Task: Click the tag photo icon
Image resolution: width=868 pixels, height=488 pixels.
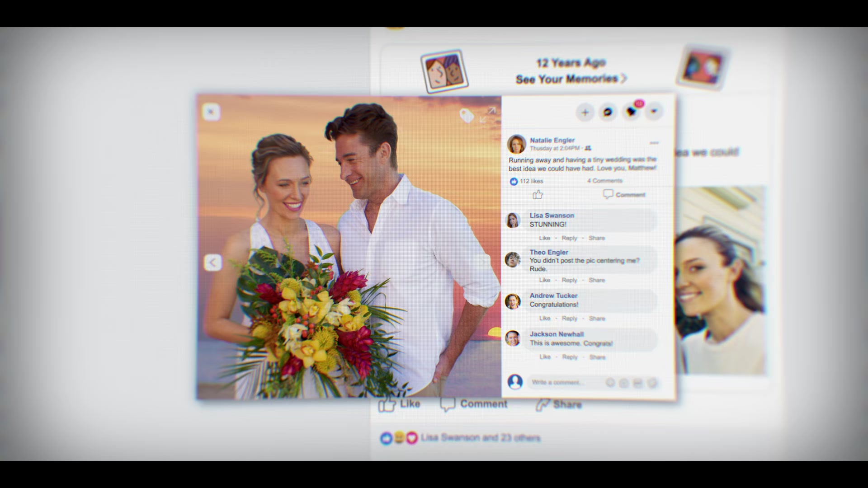Action: click(466, 116)
